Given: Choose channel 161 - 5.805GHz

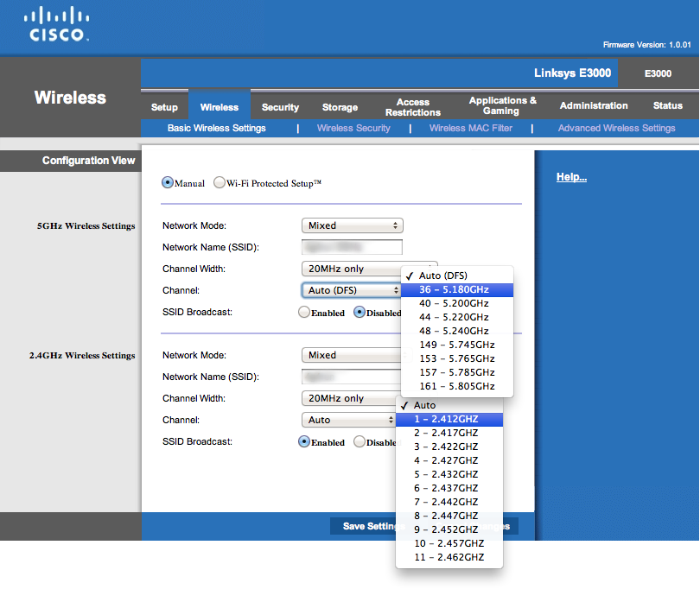Looking at the screenshot, I should coord(457,386).
